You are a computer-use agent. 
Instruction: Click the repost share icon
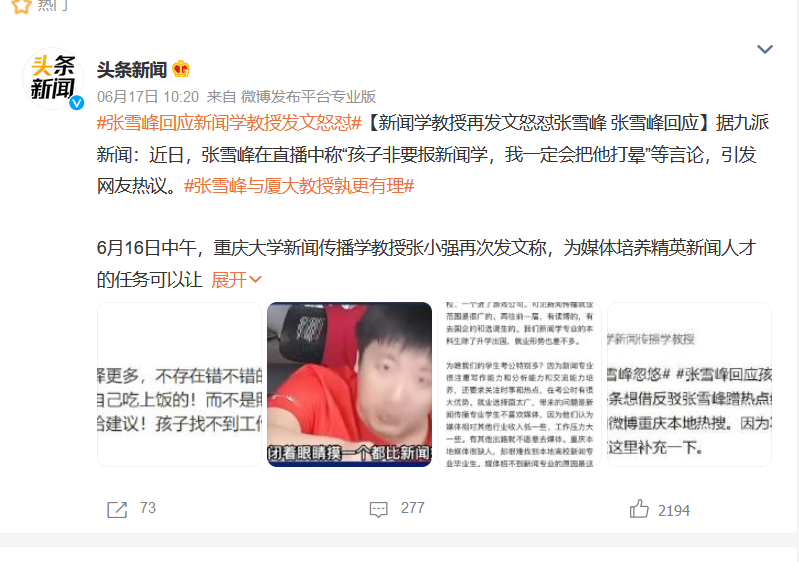[117, 509]
